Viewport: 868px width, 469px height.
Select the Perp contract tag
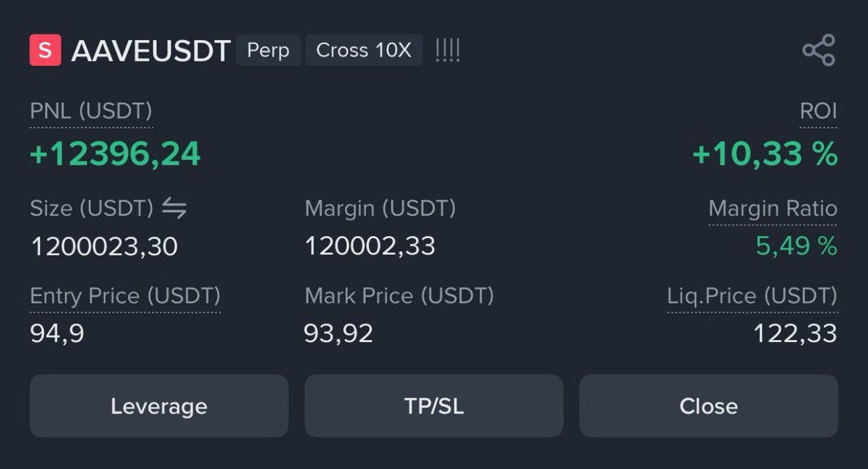(268, 51)
